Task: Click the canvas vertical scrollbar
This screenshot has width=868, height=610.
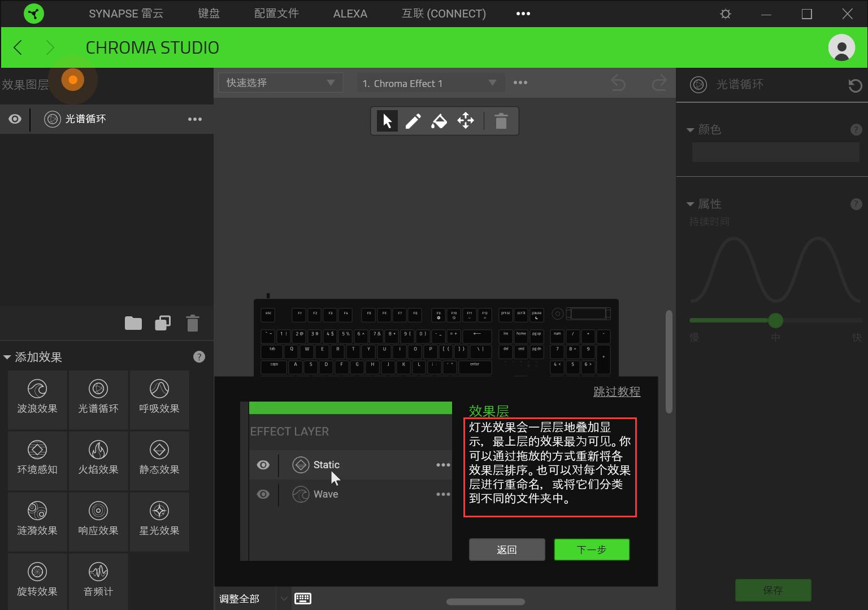Action: pyautogui.click(x=669, y=361)
